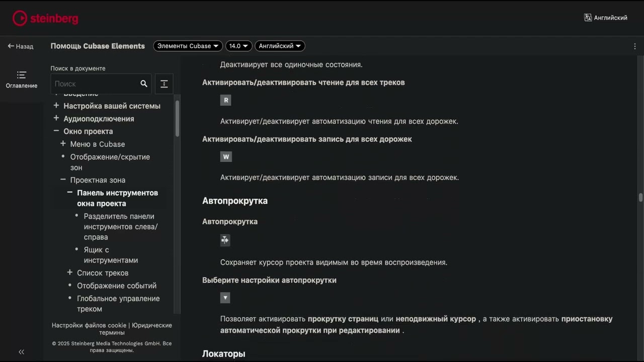Expand Настройка вашей системы section

pos(56,106)
